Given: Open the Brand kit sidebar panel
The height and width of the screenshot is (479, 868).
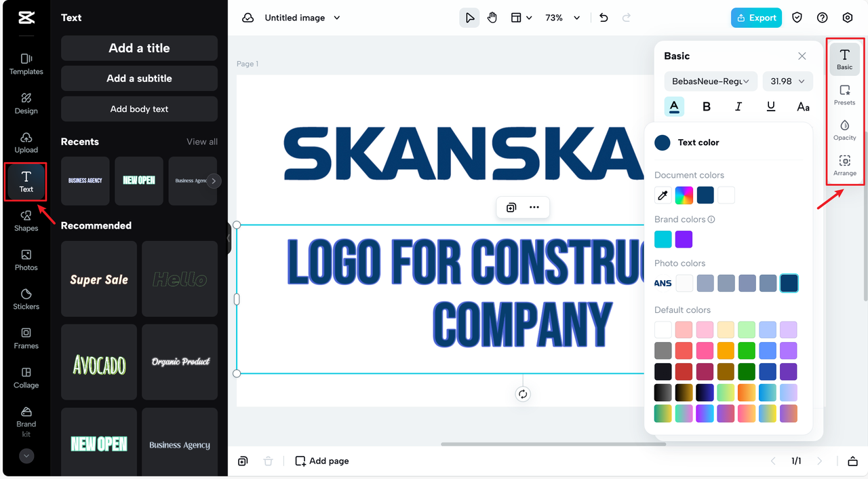Looking at the screenshot, I should tap(26, 421).
